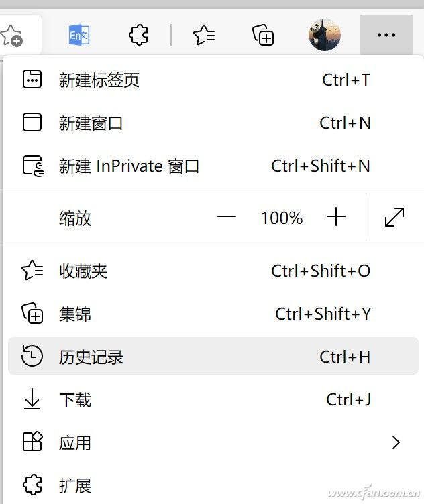Choose 新建窗口 from the menu
The height and width of the screenshot is (504, 424).
click(x=91, y=123)
